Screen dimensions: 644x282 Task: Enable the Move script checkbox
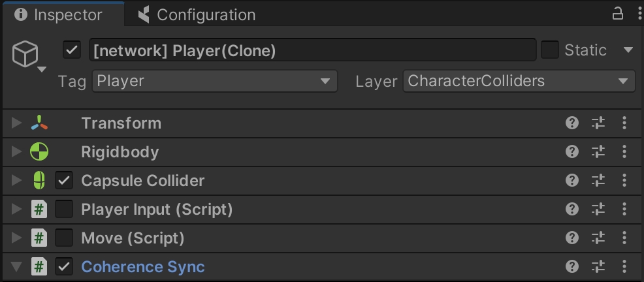click(x=64, y=238)
